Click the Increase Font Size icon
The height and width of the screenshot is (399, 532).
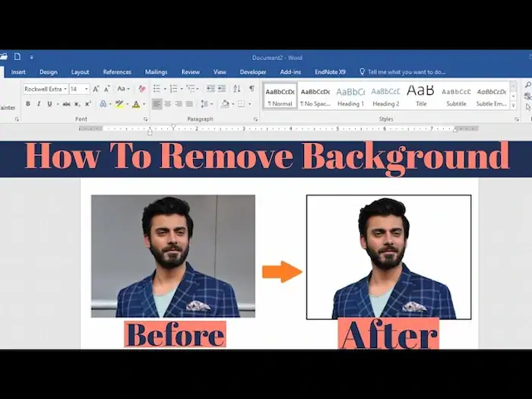point(96,89)
